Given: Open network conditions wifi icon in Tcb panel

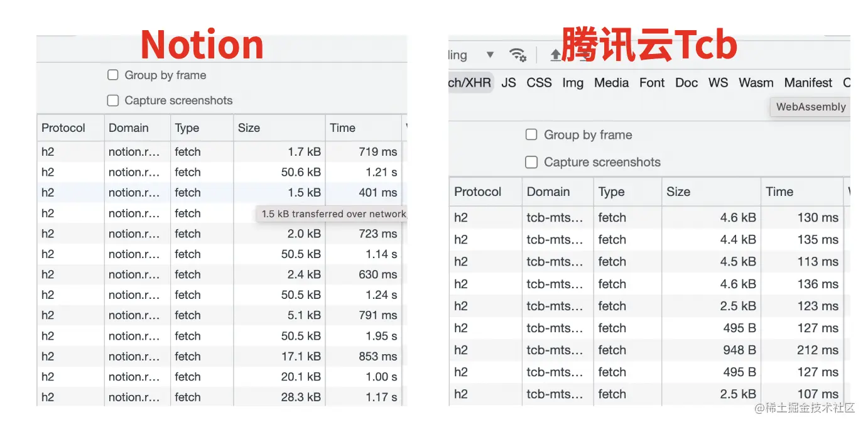Looking at the screenshot, I should [518, 55].
